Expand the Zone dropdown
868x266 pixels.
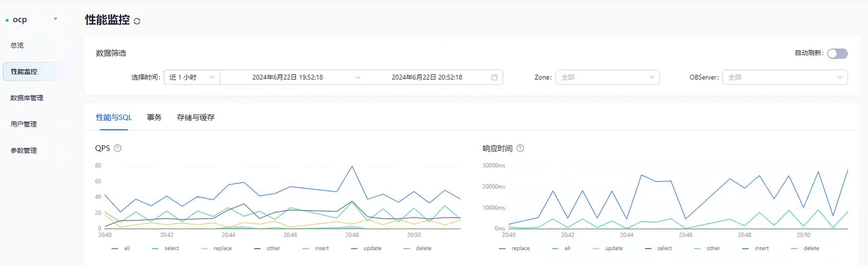607,77
